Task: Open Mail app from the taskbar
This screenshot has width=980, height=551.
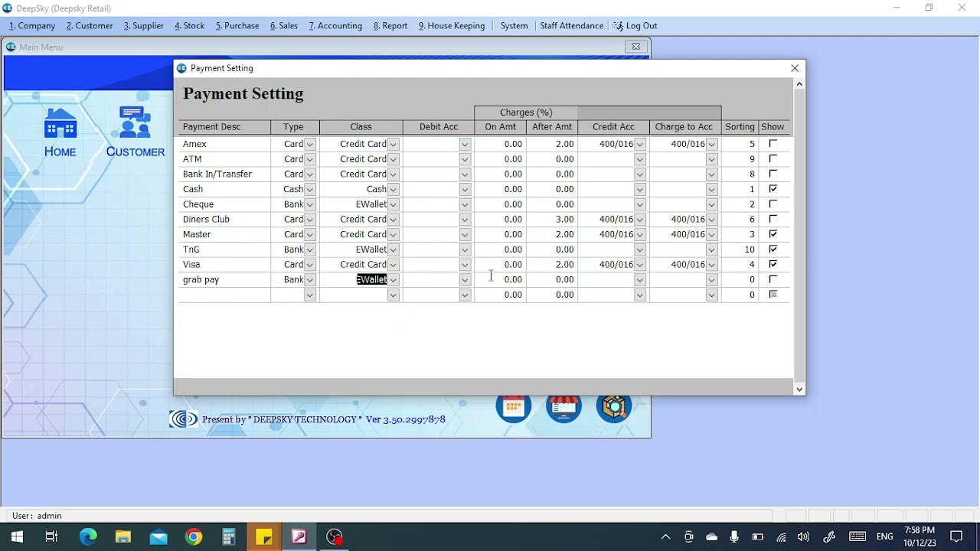Action: pyautogui.click(x=158, y=537)
